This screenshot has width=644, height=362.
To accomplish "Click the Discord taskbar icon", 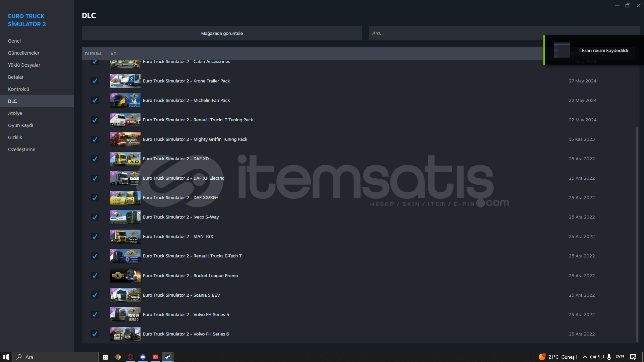I will pos(143,357).
